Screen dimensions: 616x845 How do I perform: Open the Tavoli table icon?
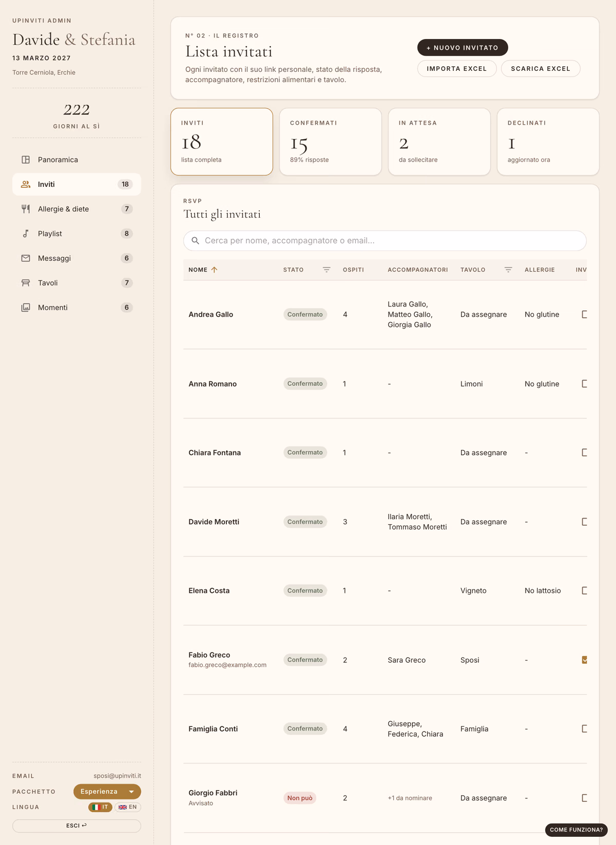(x=26, y=283)
